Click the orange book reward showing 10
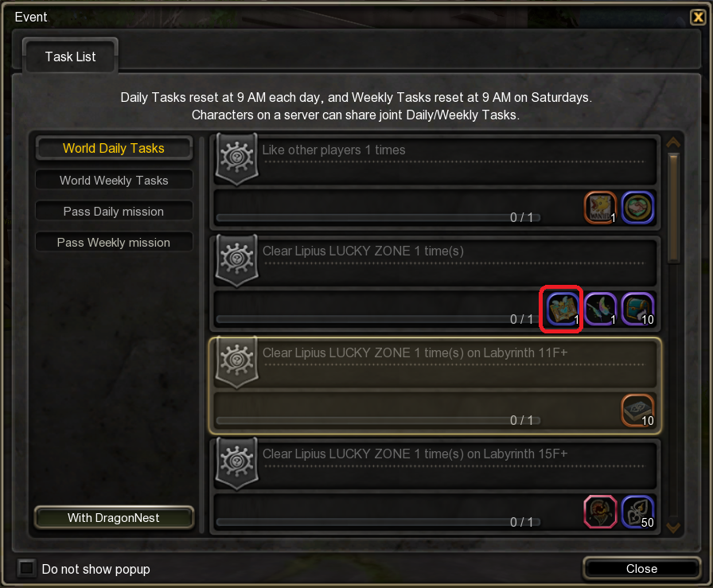 tap(637, 411)
